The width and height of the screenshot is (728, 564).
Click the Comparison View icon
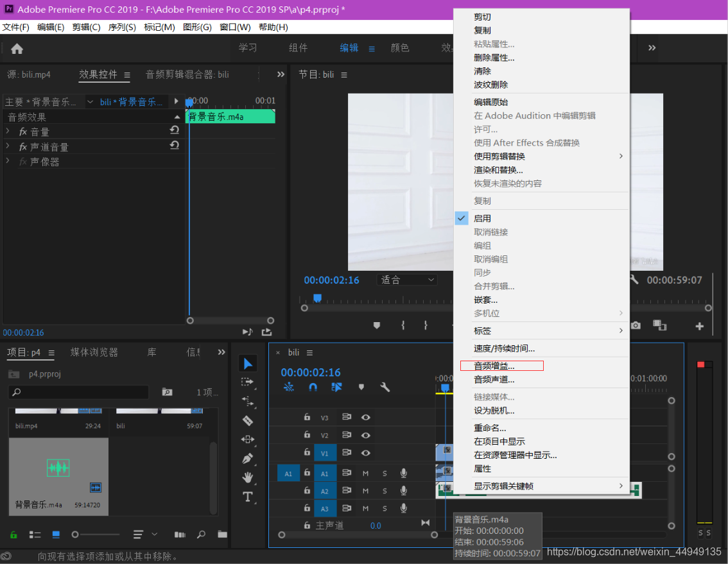click(x=660, y=325)
